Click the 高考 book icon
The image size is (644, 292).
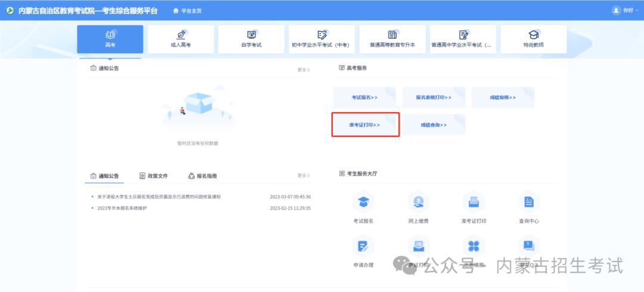pyautogui.click(x=110, y=34)
